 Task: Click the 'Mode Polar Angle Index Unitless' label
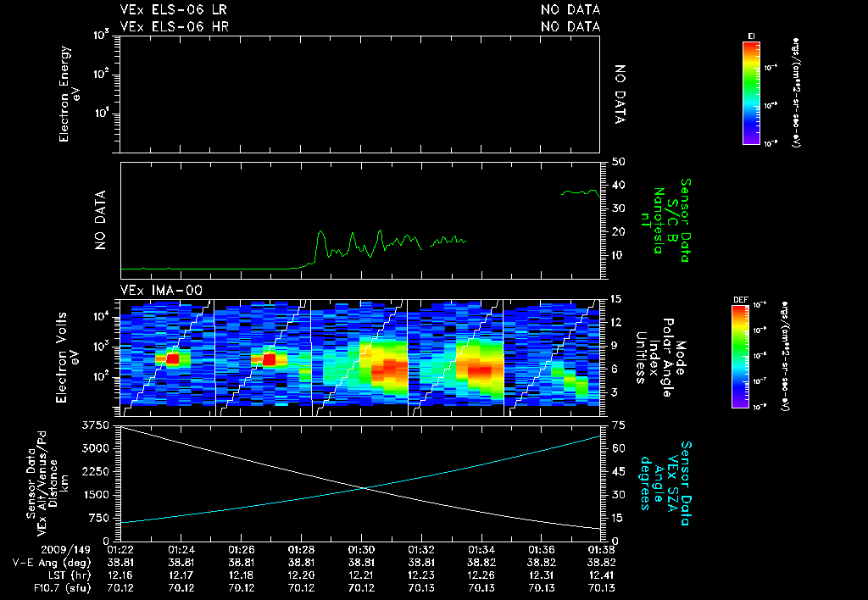click(x=660, y=358)
